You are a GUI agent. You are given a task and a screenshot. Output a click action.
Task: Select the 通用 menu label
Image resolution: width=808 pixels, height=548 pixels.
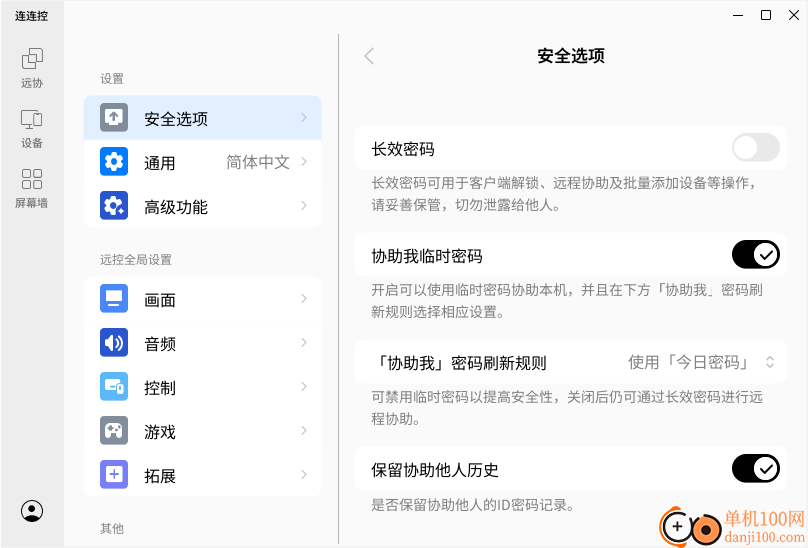[160, 163]
